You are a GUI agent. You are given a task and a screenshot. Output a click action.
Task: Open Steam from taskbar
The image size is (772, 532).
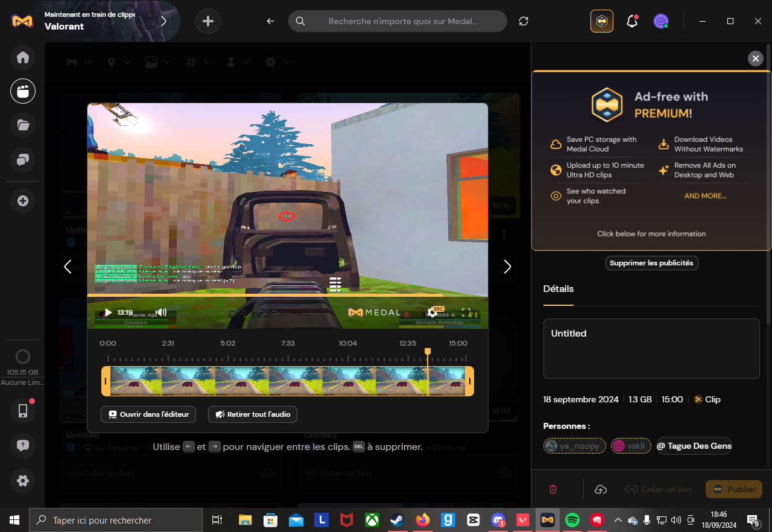click(x=396, y=520)
